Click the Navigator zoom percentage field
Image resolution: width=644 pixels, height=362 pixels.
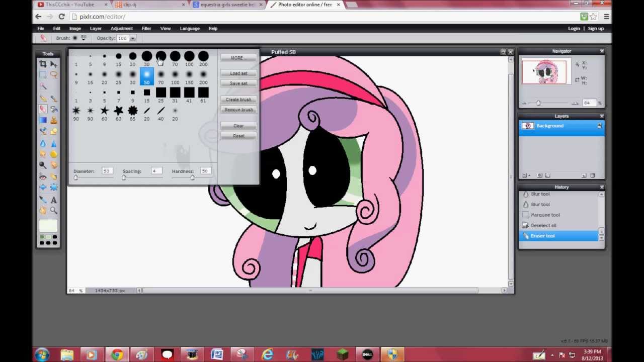click(x=589, y=103)
